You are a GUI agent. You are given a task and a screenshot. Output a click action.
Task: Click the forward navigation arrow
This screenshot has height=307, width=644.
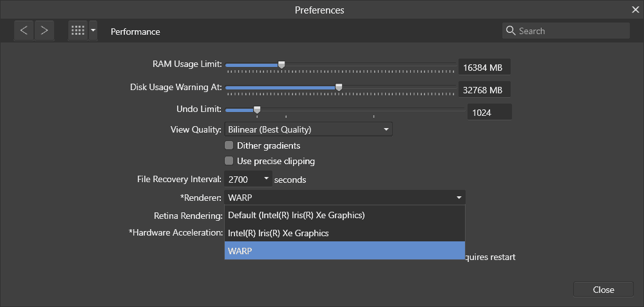pyautogui.click(x=44, y=31)
